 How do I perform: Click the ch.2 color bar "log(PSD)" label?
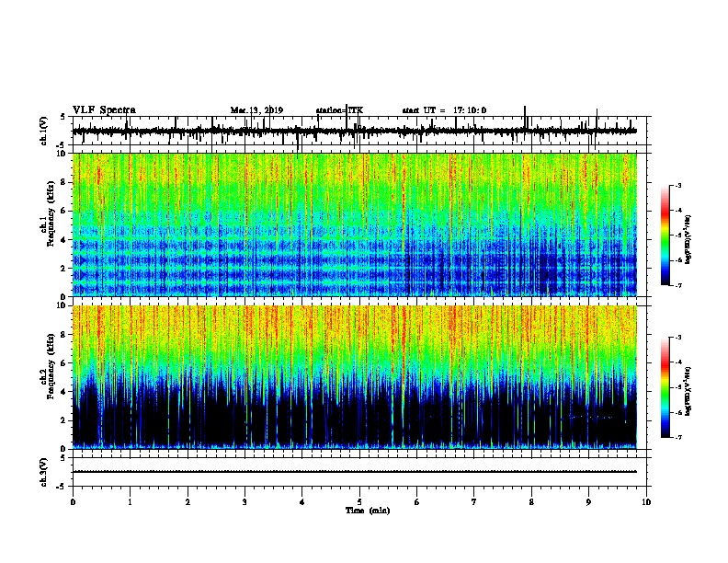688,391
